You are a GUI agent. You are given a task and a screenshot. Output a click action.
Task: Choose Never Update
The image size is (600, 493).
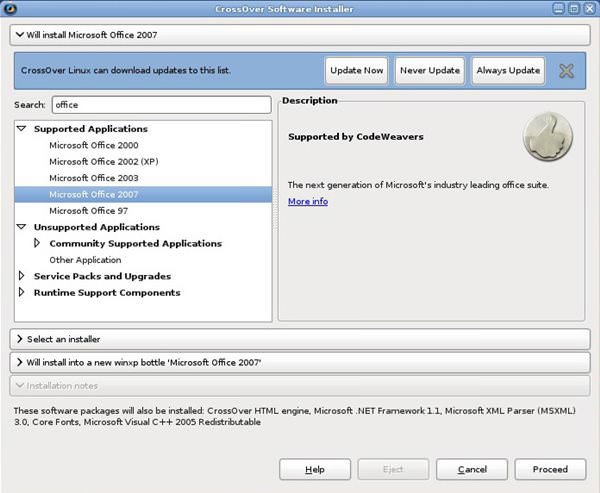pyautogui.click(x=430, y=70)
